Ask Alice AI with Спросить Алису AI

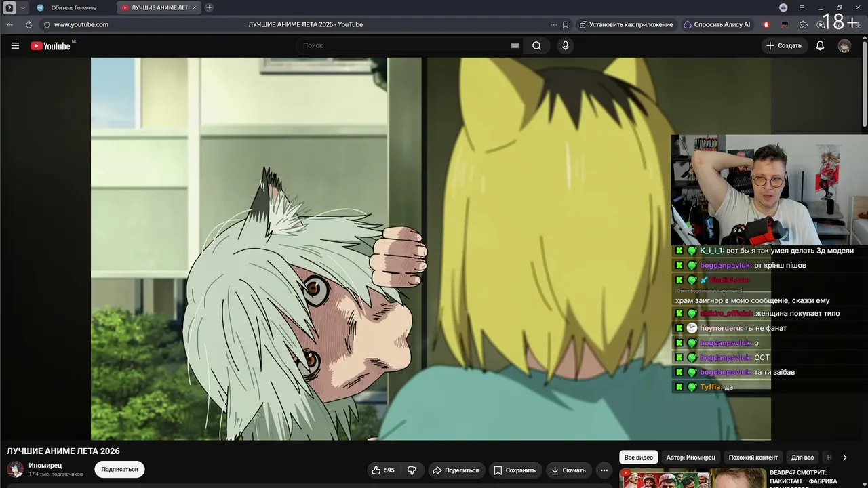(x=717, y=24)
